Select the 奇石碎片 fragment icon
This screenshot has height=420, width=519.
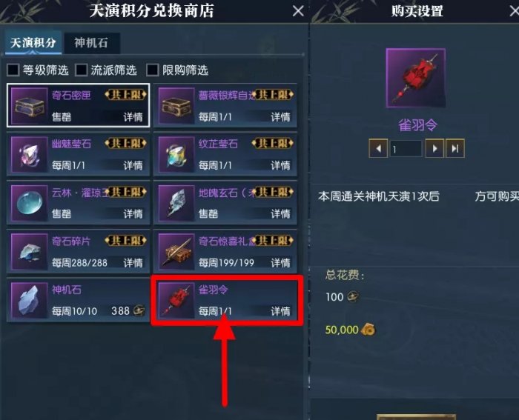point(30,252)
